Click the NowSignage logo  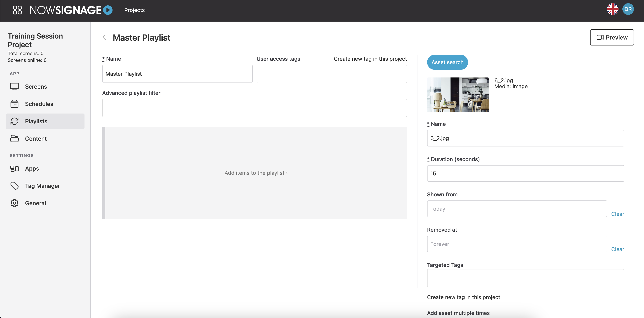(71, 10)
